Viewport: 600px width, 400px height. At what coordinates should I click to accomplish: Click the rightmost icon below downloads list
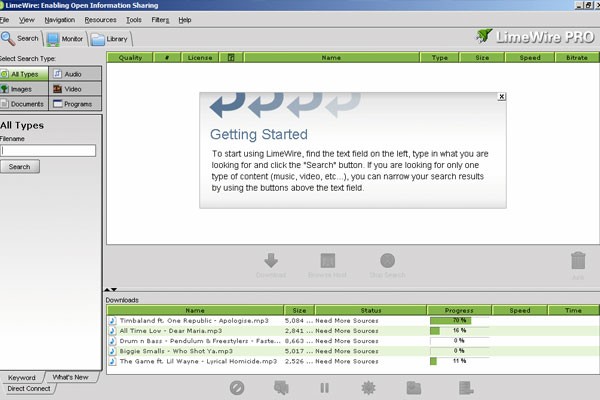pyautogui.click(x=466, y=388)
